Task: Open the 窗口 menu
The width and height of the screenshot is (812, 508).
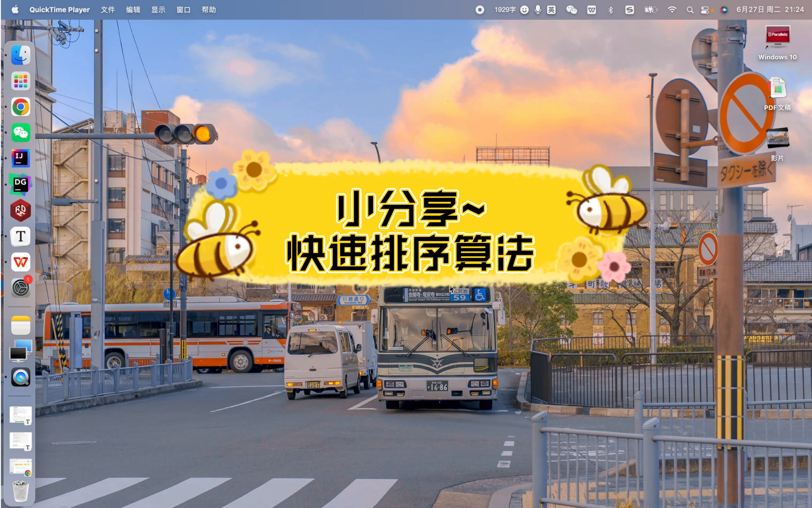Action: point(183,10)
